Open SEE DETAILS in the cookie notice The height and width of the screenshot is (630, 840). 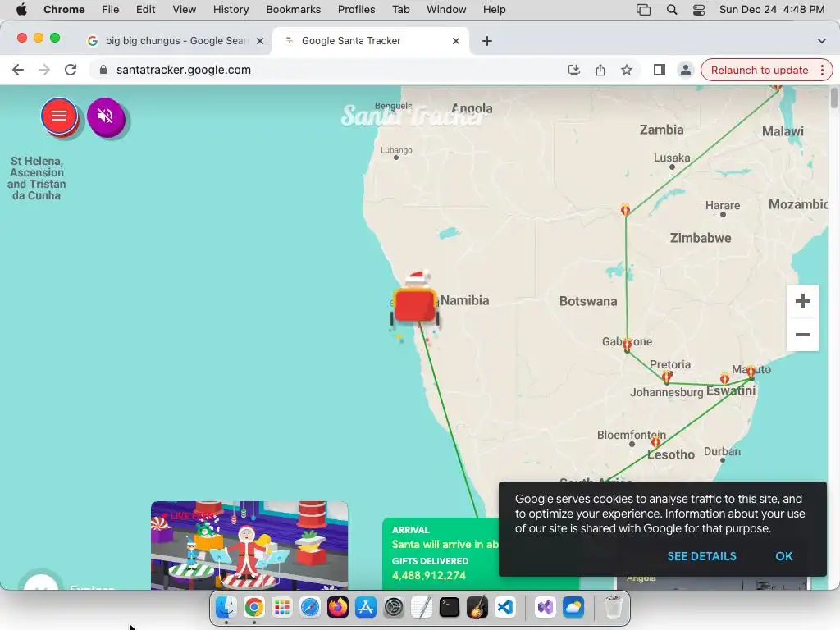pos(701,556)
